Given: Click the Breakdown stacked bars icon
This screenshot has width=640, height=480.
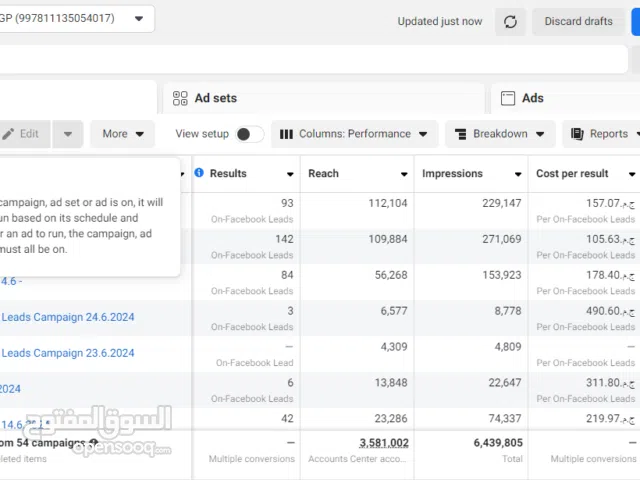Looking at the screenshot, I should click(460, 134).
